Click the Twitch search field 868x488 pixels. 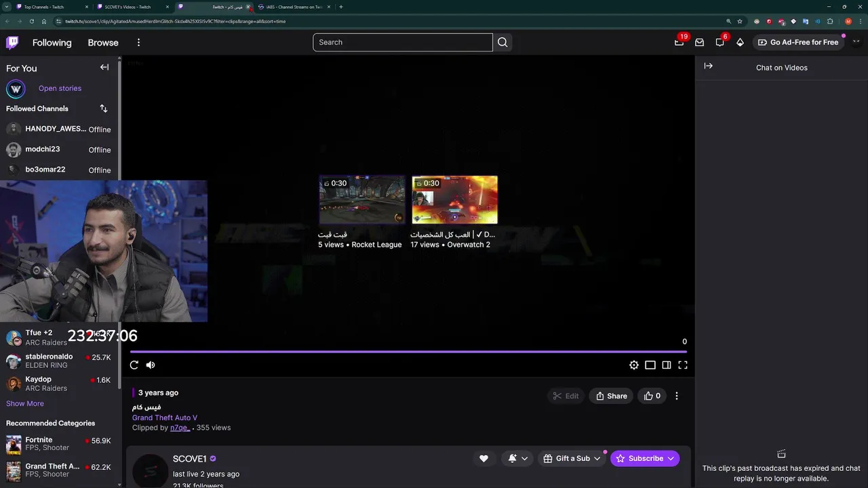[403, 42]
